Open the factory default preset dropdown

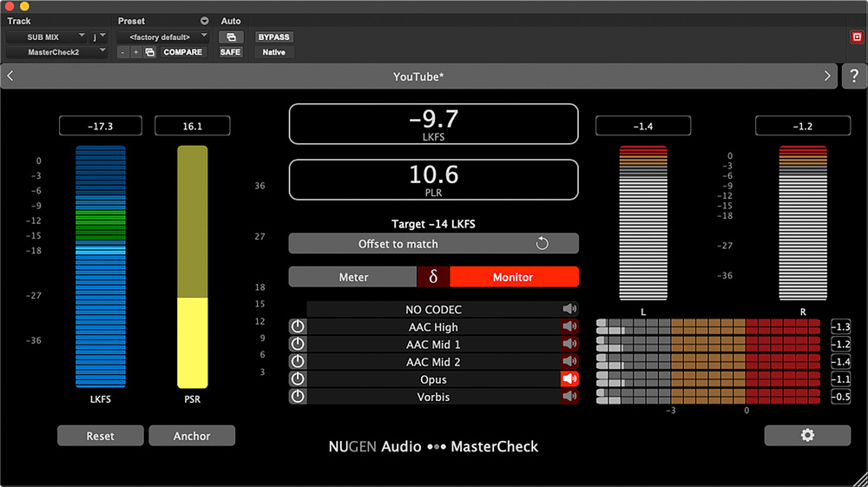[163, 37]
